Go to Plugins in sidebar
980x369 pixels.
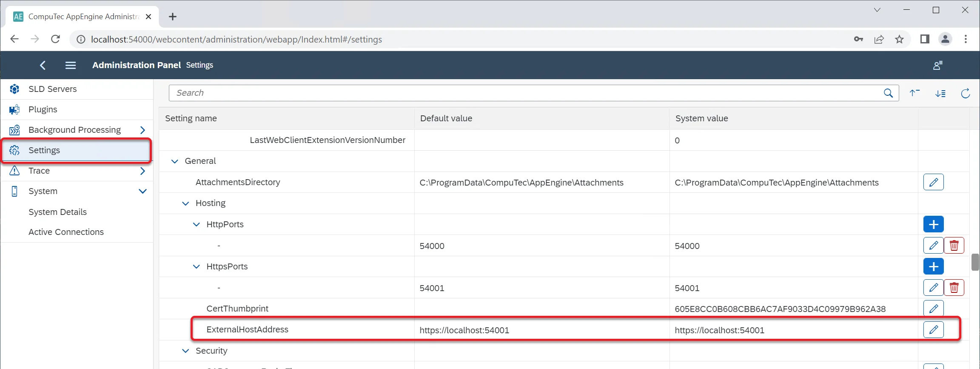point(43,109)
